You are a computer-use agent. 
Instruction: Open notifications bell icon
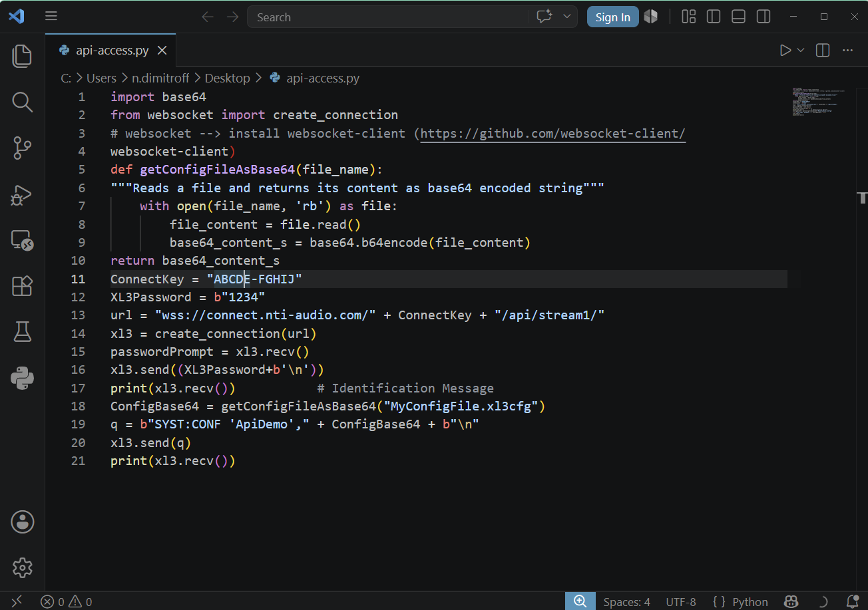853,601
